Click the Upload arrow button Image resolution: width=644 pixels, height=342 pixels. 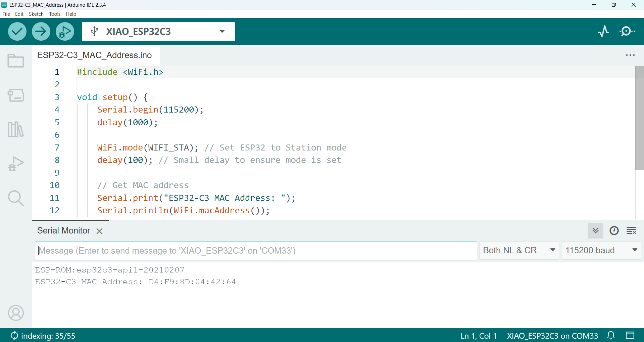tap(41, 32)
